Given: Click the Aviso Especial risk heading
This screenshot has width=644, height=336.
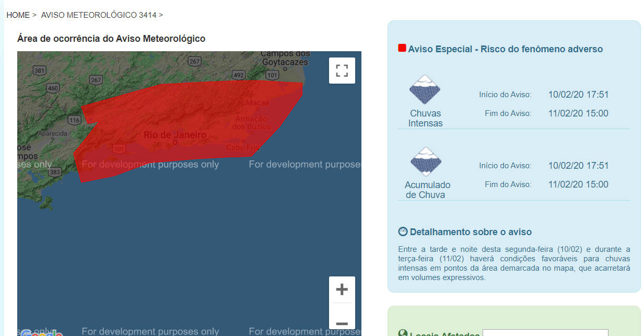Looking at the screenshot, I should 505,49.
